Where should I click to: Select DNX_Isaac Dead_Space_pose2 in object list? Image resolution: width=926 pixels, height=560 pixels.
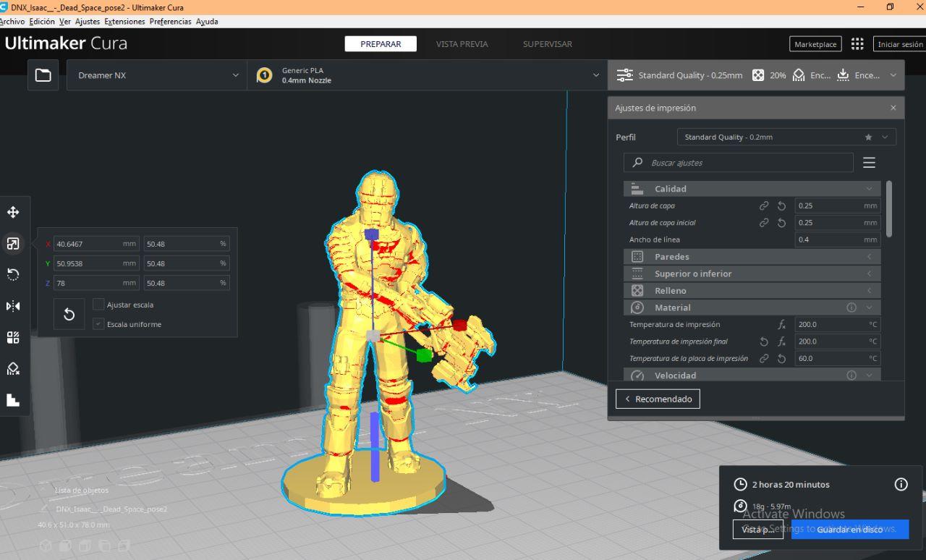[x=111, y=509]
